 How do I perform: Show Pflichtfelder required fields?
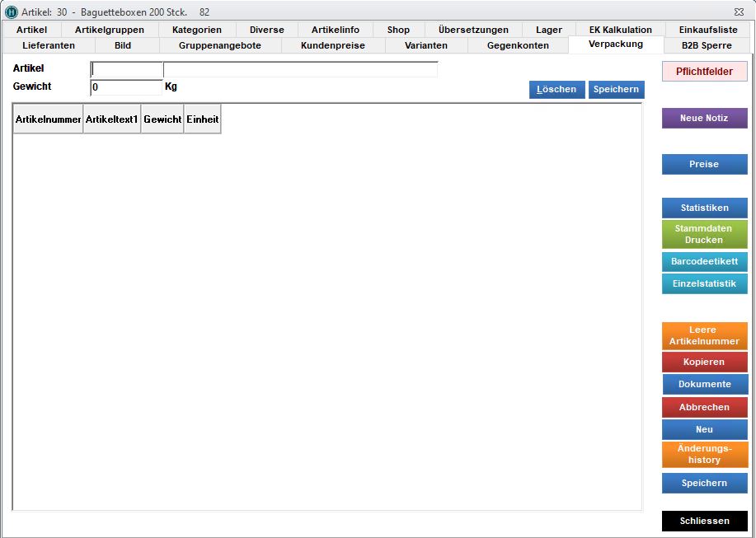coord(704,72)
